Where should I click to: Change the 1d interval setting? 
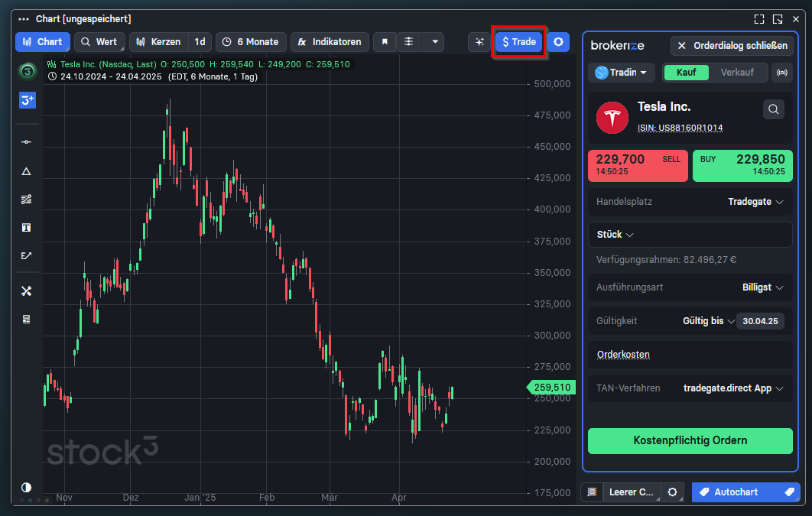click(200, 42)
